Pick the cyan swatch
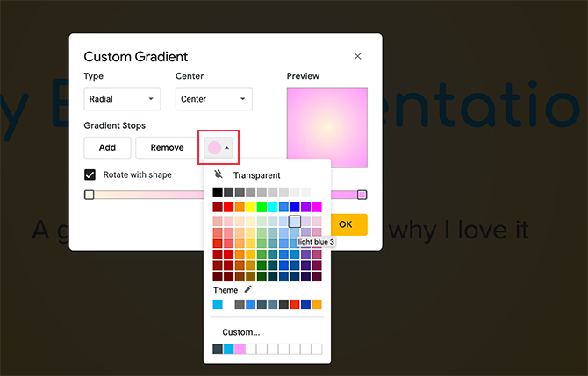This screenshot has width=588, height=376. pos(273,207)
